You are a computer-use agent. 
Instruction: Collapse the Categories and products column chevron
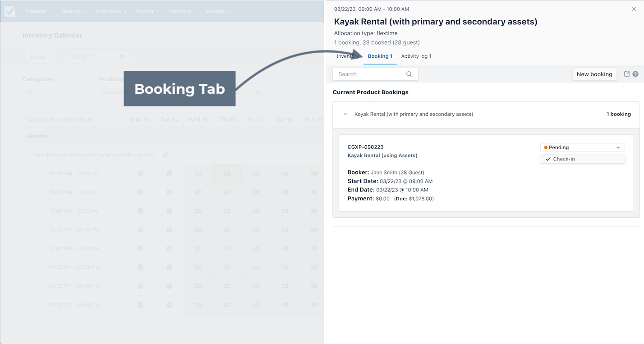coord(121,119)
